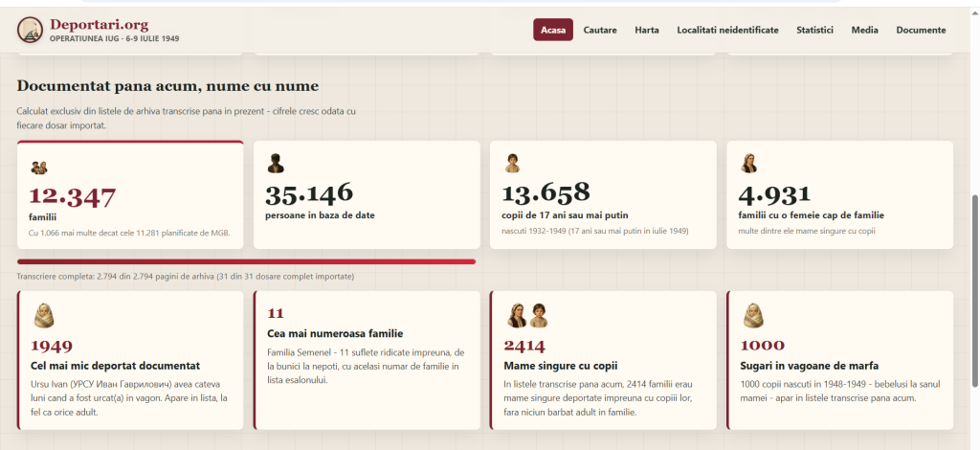980x450 pixels.
Task: Open the Media section
Action: click(864, 30)
